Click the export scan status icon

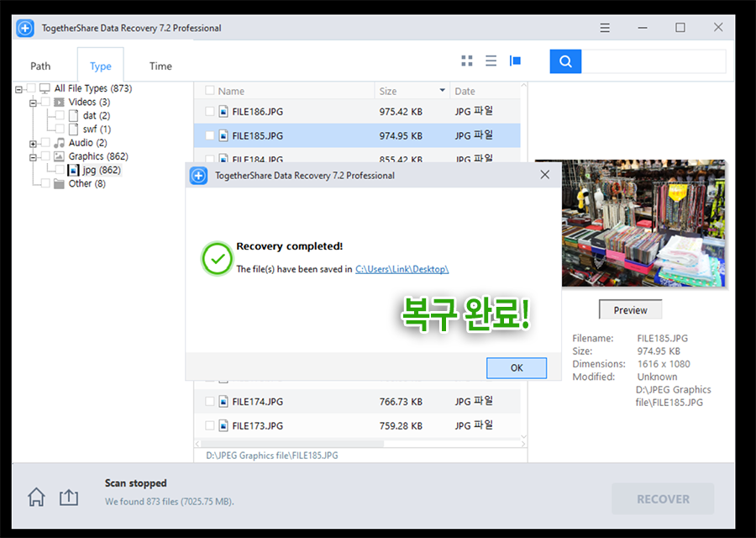(69, 497)
